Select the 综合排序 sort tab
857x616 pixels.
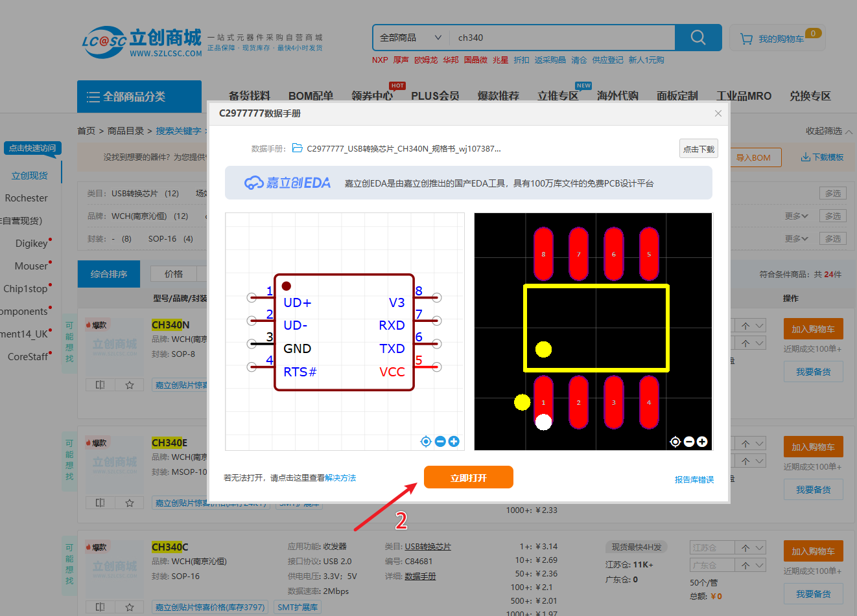pyautogui.click(x=109, y=274)
